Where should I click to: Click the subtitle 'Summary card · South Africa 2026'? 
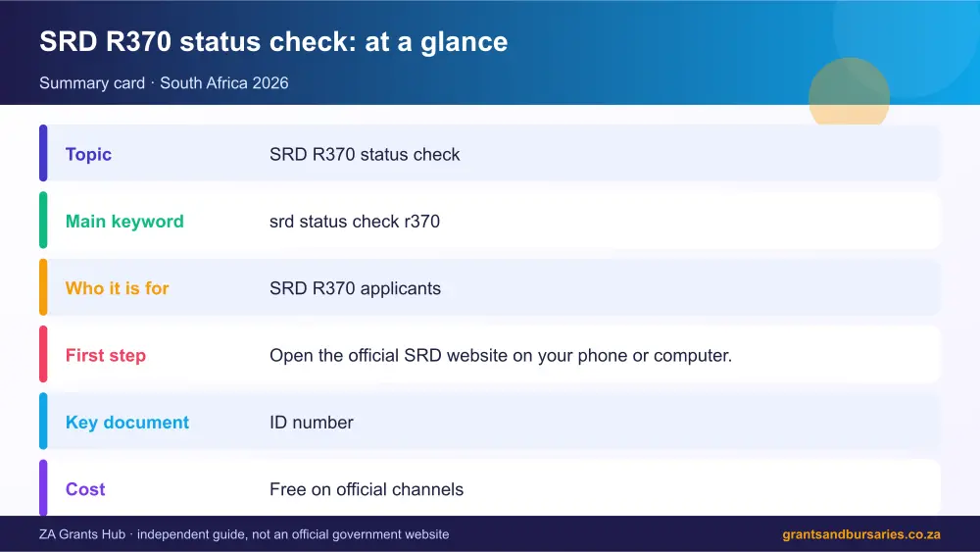164,83
